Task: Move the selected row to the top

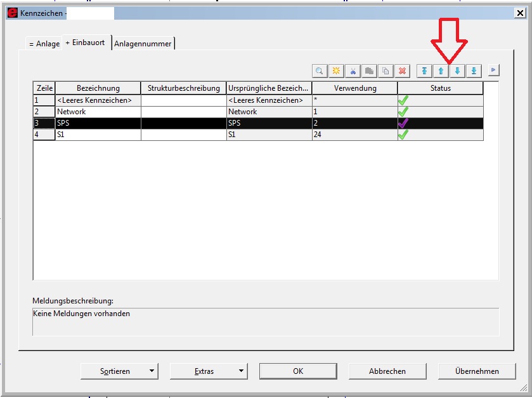Action: [x=424, y=71]
